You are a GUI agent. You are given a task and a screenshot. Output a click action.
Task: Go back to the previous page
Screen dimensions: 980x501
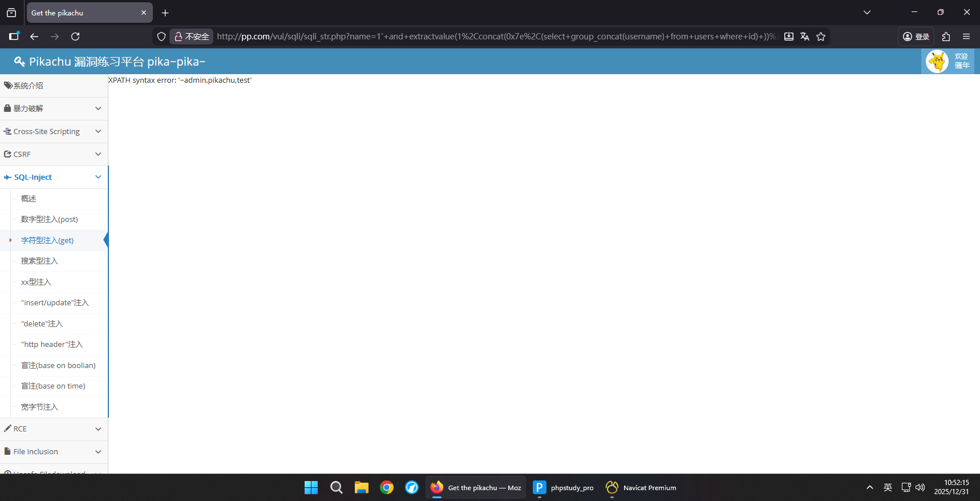34,37
